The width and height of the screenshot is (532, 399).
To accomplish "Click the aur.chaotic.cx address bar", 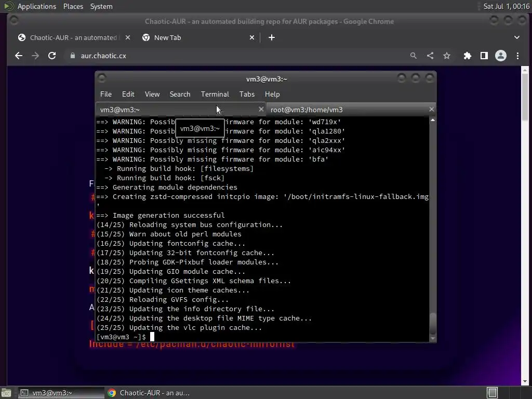I will [237, 56].
